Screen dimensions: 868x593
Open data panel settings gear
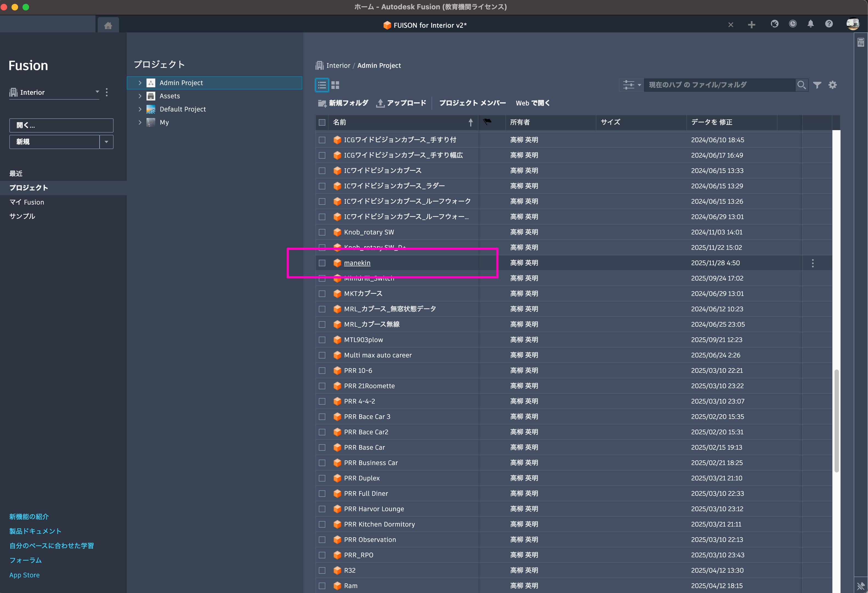(833, 85)
